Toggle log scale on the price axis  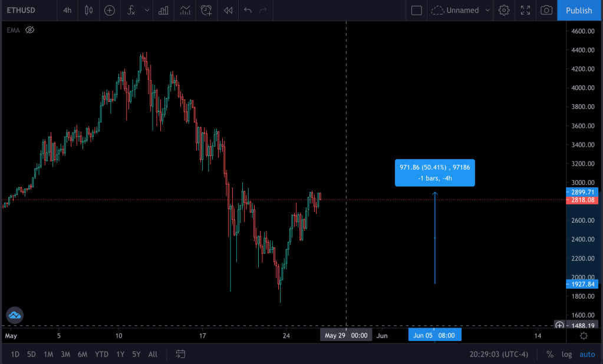pyautogui.click(x=567, y=354)
